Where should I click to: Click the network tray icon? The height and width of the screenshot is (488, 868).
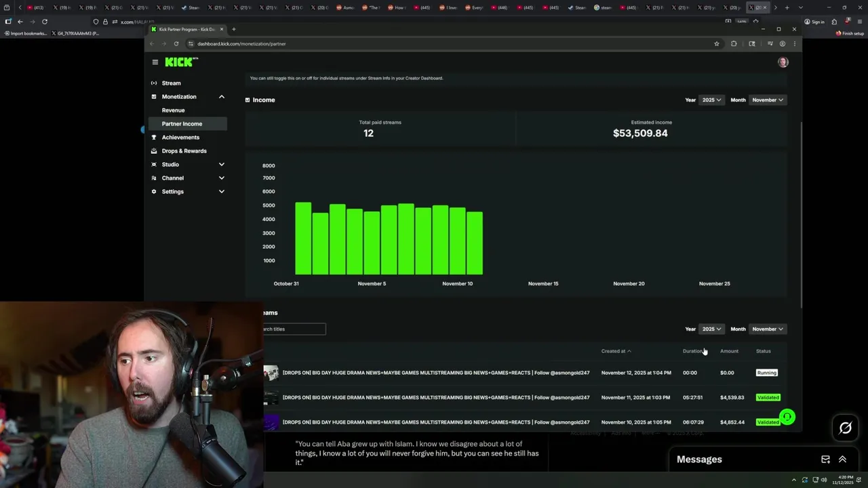tap(815, 480)
